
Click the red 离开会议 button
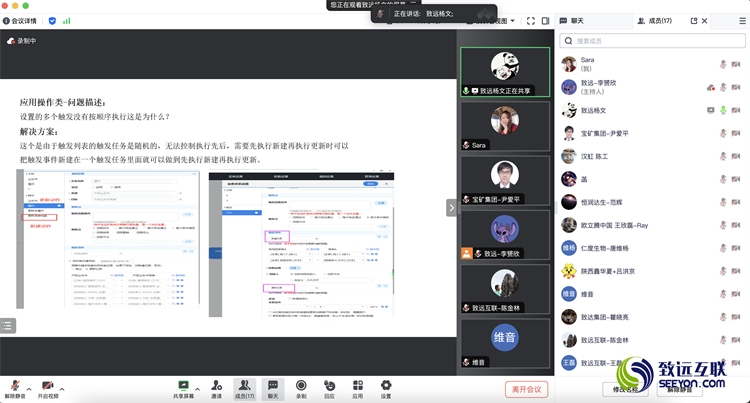point(526,389)
